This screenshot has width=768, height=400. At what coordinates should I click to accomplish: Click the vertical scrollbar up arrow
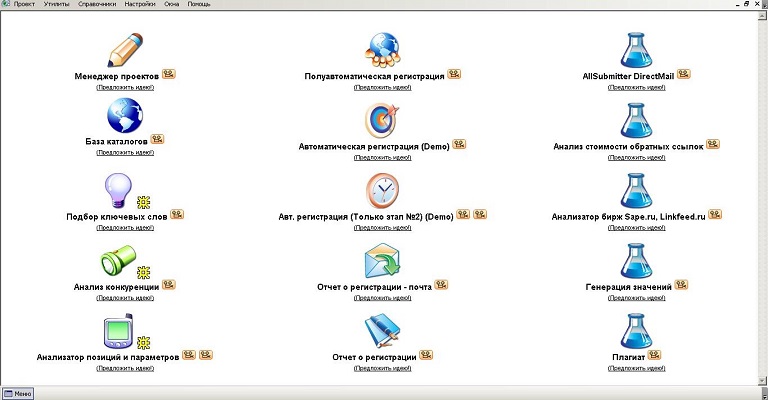(x=763, y=15)
